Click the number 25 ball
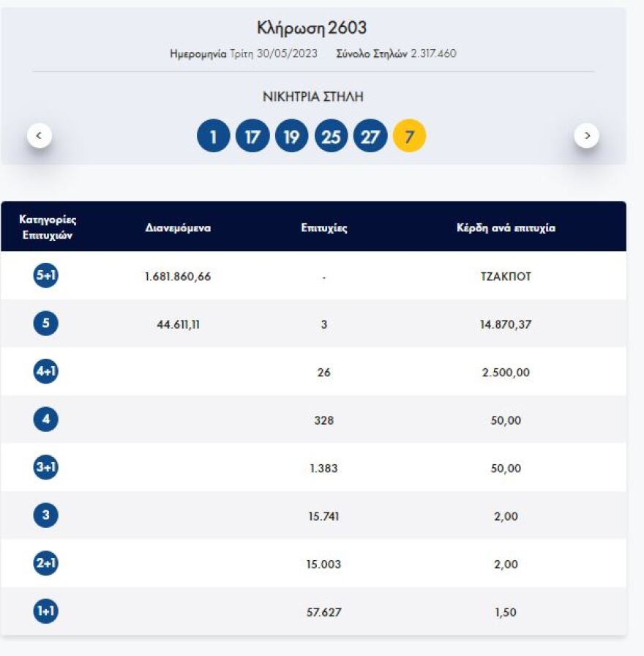This screenshot has width=644, height=656. pyautogui.click(x=331, y=135)
